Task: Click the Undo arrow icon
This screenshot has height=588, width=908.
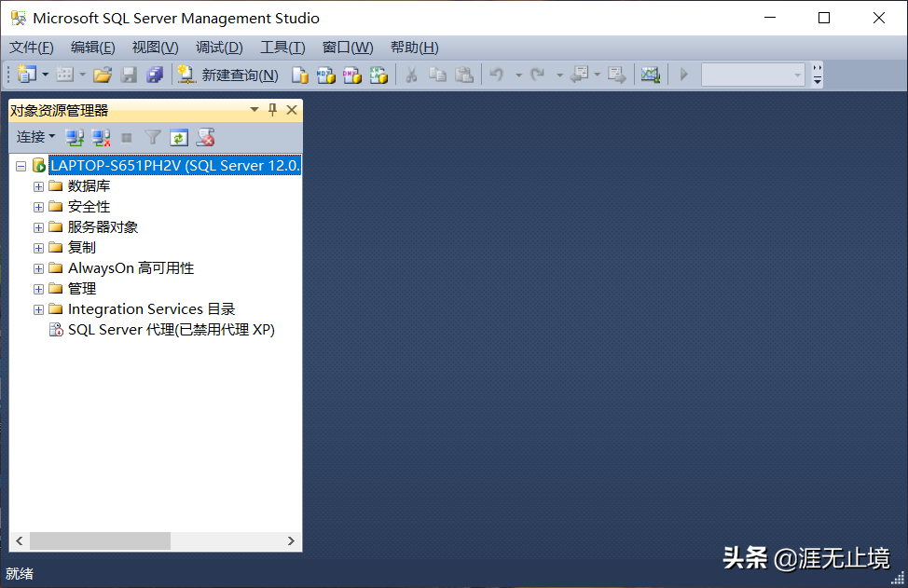Action: point(497,75)
